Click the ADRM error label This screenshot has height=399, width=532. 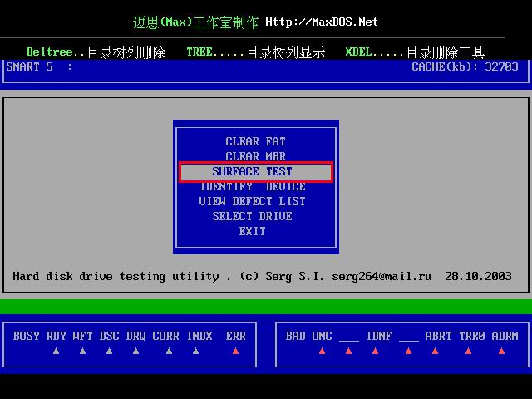point(505,336)
